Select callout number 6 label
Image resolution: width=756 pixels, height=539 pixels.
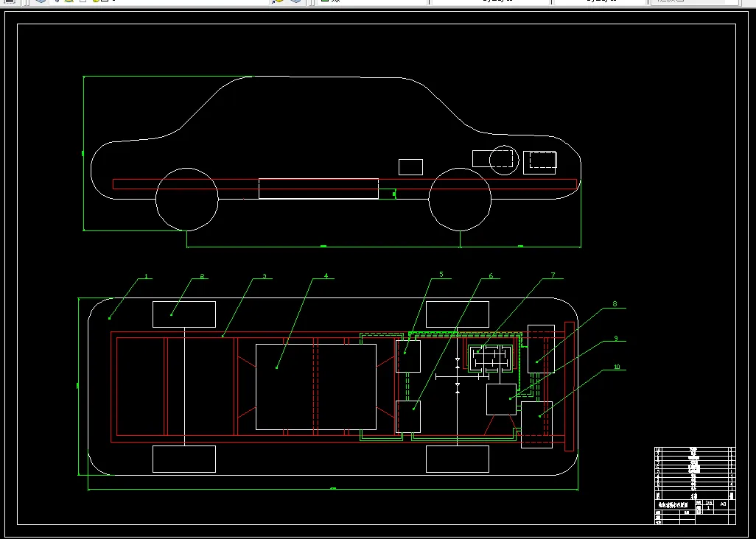tap(491, 276)
